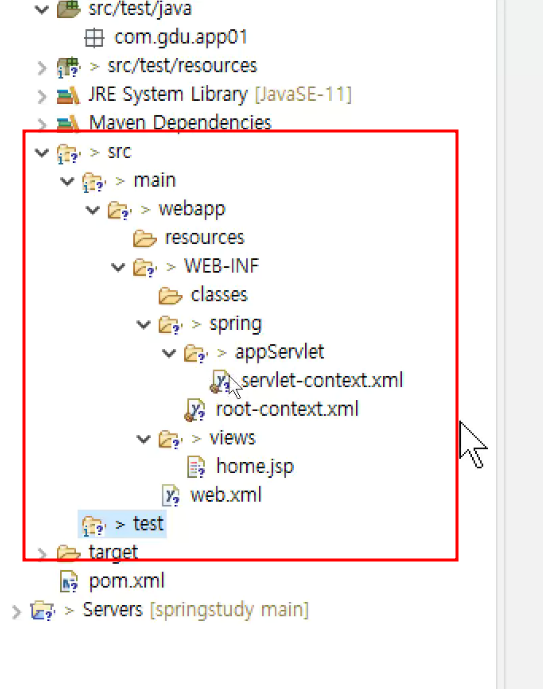Screen dimensions: 543x689
Task: Collapse the appServlet folder
Action: click(x=169, y=352)
